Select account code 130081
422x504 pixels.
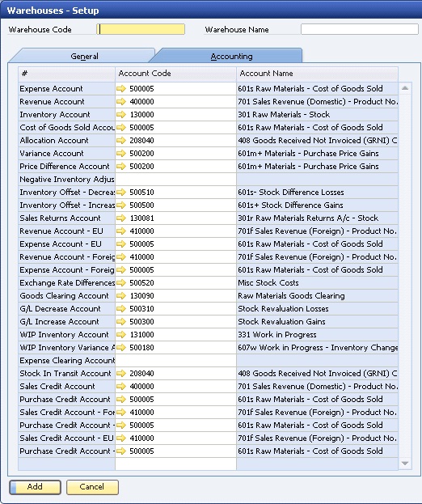tap(141, 218)
